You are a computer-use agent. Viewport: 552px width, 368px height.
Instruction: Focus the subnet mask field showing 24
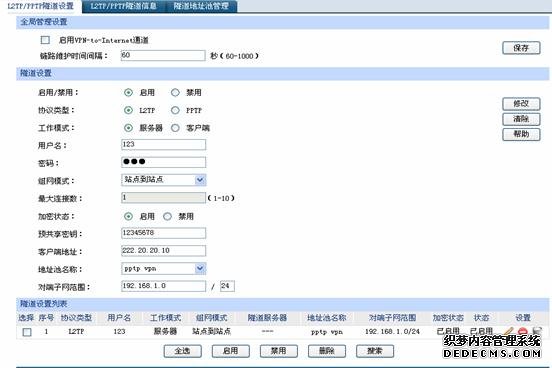click(227, 286)
